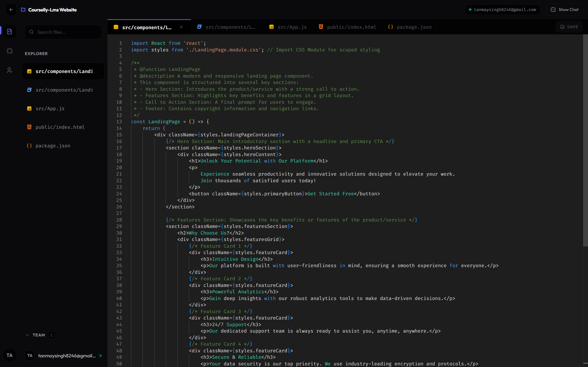The width and height of the screenshot is (588, 367).
Task: Click line number 13 in the gutter
Action: [x=119, y=122]
